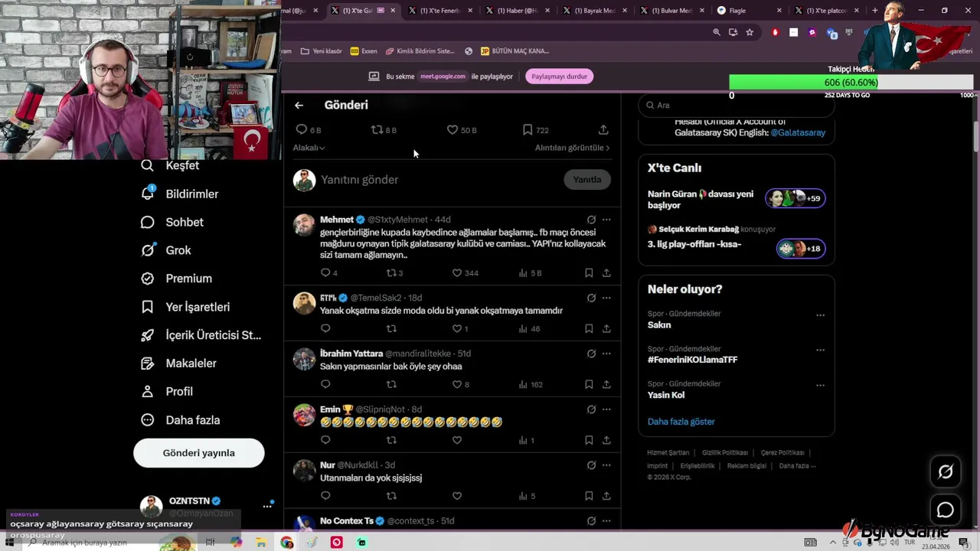Screen dimensions: 980x551
Task: Like İbrahim Yattara's reply with 8
Action: [461, 384]
